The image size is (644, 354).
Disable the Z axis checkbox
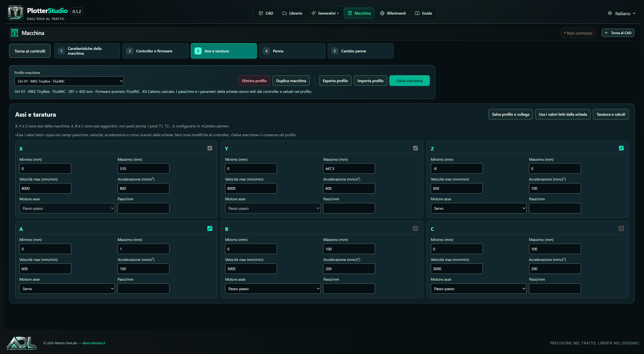[x=621, y=148]
